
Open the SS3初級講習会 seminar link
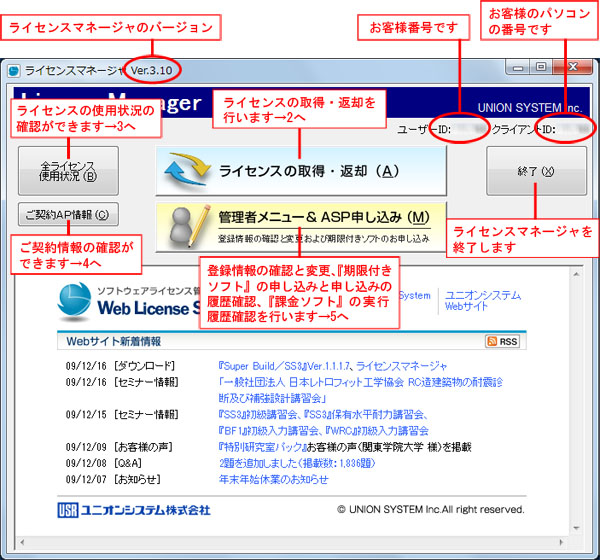pyautogui.click(x=323, y=415)
